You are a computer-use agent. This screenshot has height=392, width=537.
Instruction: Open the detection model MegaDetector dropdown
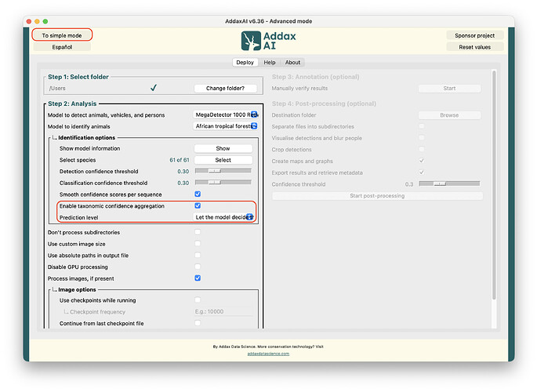[x=226, y=114]
